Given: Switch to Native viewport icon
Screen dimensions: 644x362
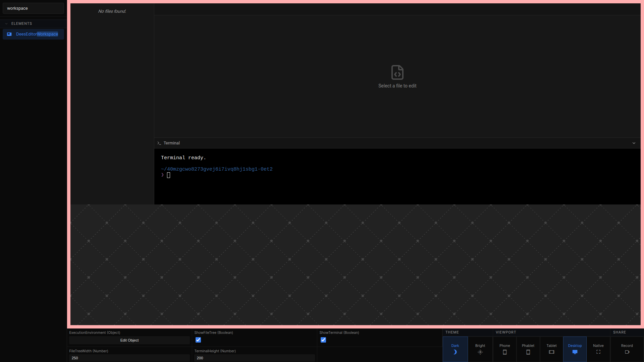Looking at the screenshot, I should pos(598,352).
